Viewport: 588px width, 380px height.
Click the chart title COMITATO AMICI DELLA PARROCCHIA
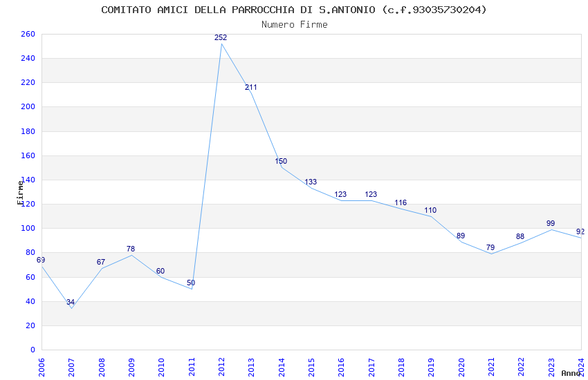[x=293, y=10]
